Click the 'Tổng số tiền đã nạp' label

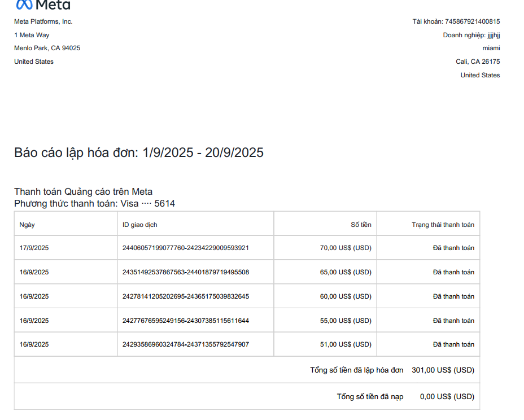pyautogui.click(x=370, y=397)
